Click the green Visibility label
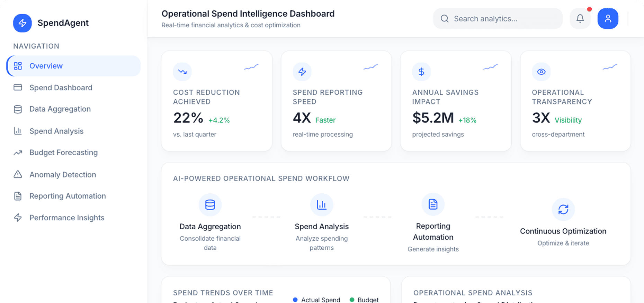Image resolution: width=644 pixels, height=303 pixels. pos(568,120)
